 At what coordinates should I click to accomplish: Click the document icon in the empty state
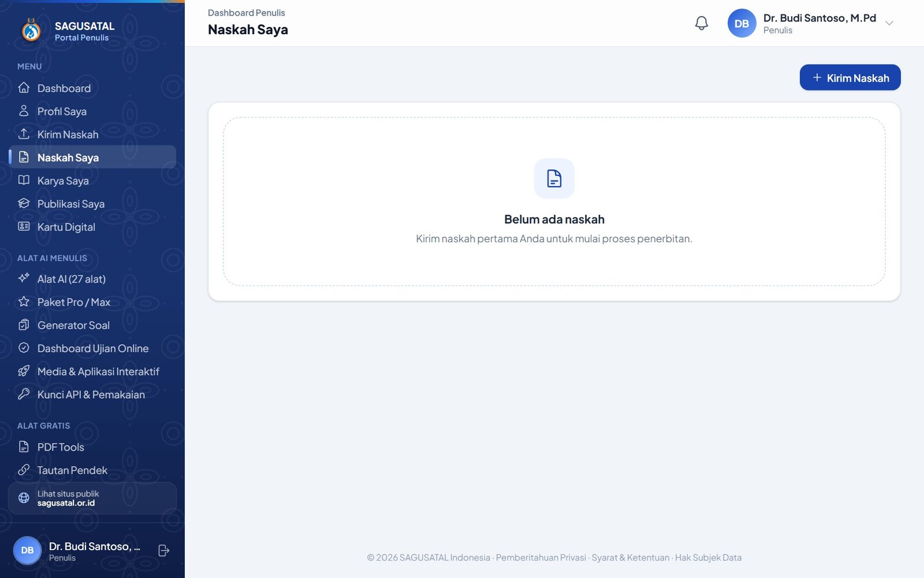(554, 179)
